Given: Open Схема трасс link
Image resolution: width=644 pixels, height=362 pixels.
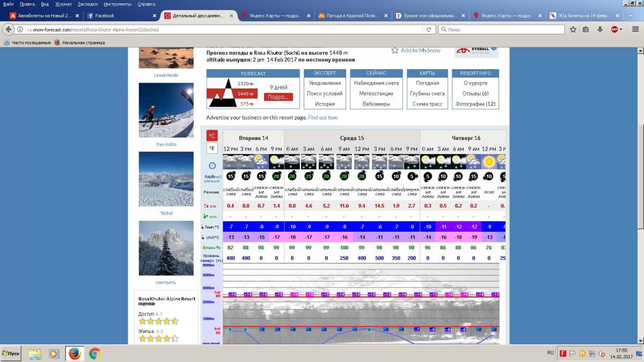Looking at the screenshot, I should [427, 104].
